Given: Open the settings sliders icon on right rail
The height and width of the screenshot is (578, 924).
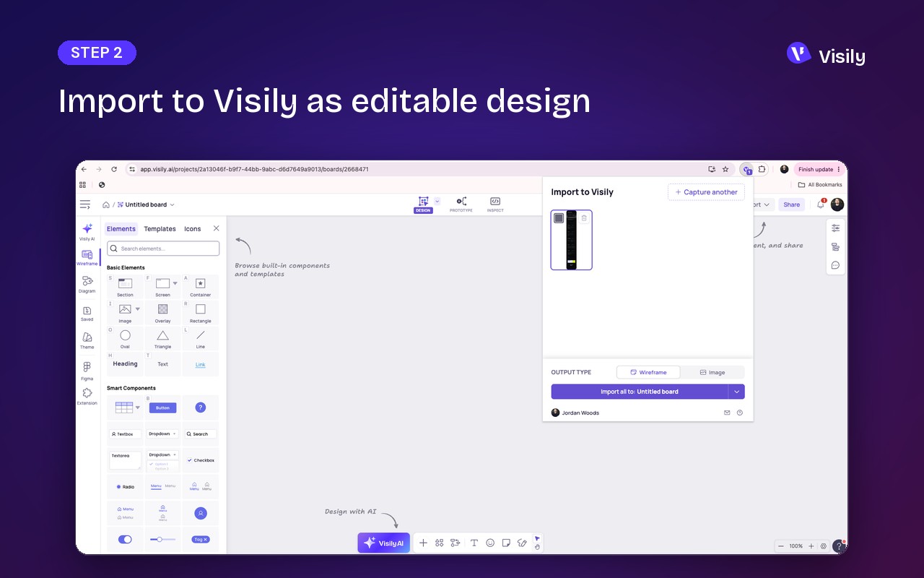Looking at the screenshot, I should point(835,228).
